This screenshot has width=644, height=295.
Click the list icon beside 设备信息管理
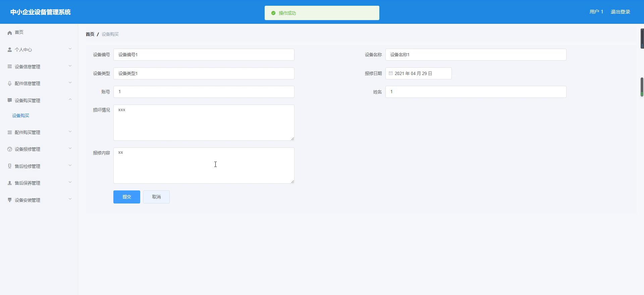tap(10, 66)
